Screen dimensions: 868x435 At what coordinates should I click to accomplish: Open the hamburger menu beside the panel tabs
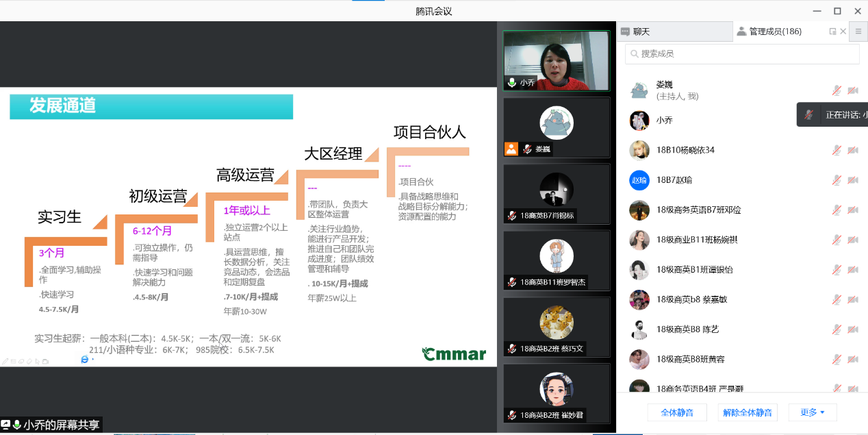coord(858,32)
